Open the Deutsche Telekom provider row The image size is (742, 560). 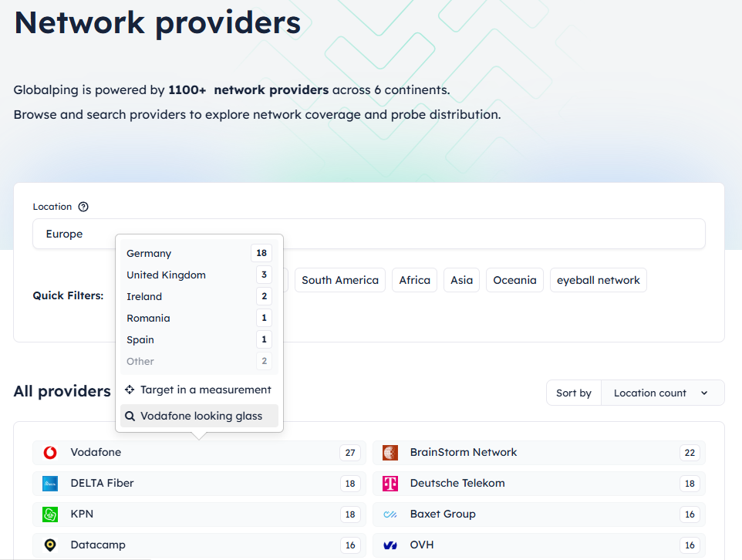pyautogui.click(x=539, y=484)
